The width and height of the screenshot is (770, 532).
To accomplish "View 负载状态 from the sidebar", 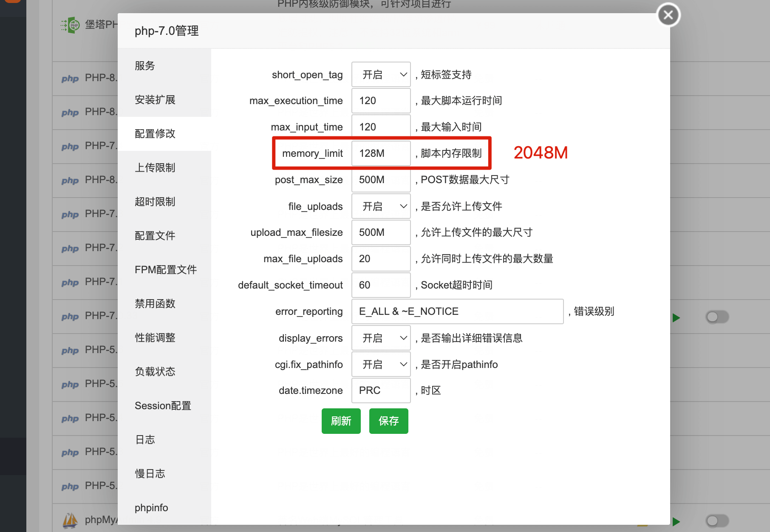I will [164, 372].
